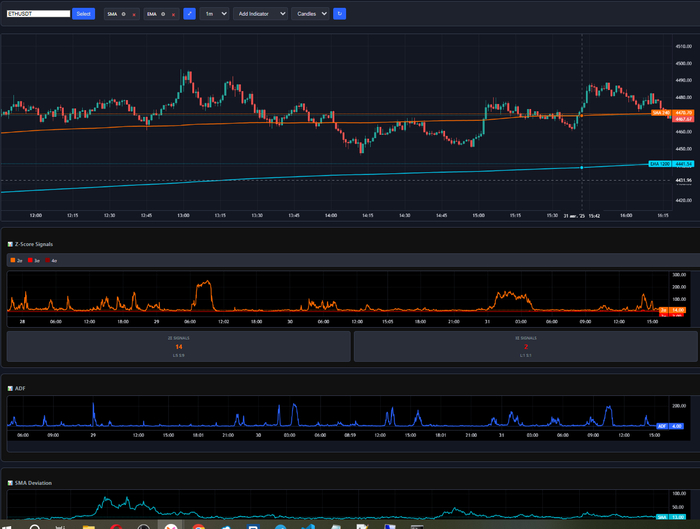Image resolution: width=700 pixels, height=529 pixels.
Task: Open Visual Studio Code from the taskbar
Action: click(x=308, y=527)
